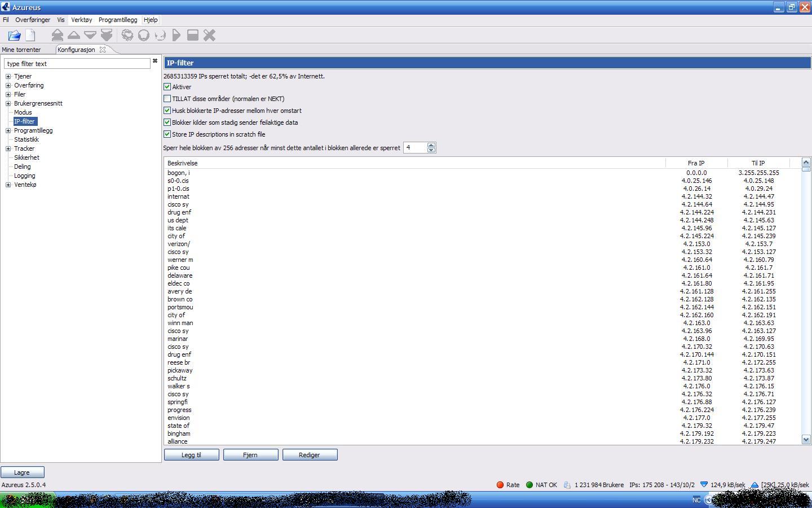Toggle Husk blokkerte IP-adresser checkbox
Screen dimensions: 812x508
(x=167, y=111)
